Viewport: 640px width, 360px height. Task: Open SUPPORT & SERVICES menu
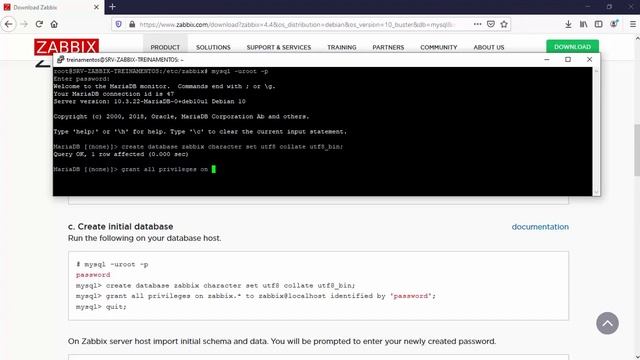pyautogui.click(x=279, y=47)
